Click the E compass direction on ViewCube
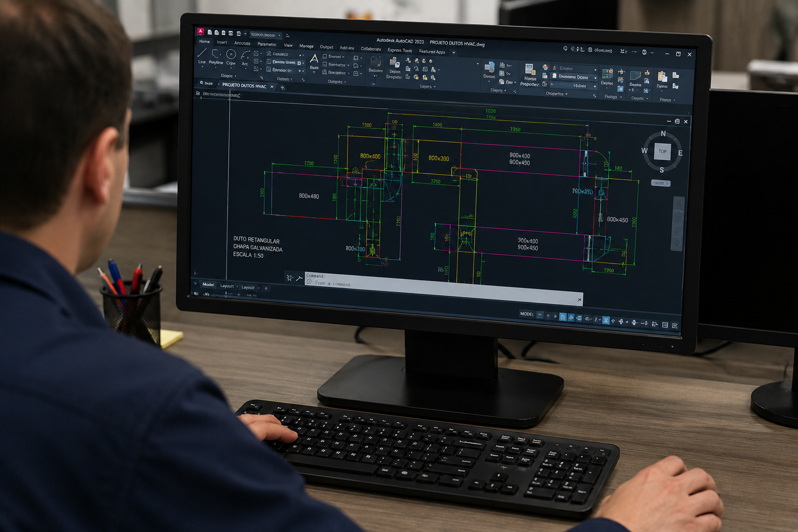Image resolution: width=798 pixels, height=532 pixels. point(680,153)
